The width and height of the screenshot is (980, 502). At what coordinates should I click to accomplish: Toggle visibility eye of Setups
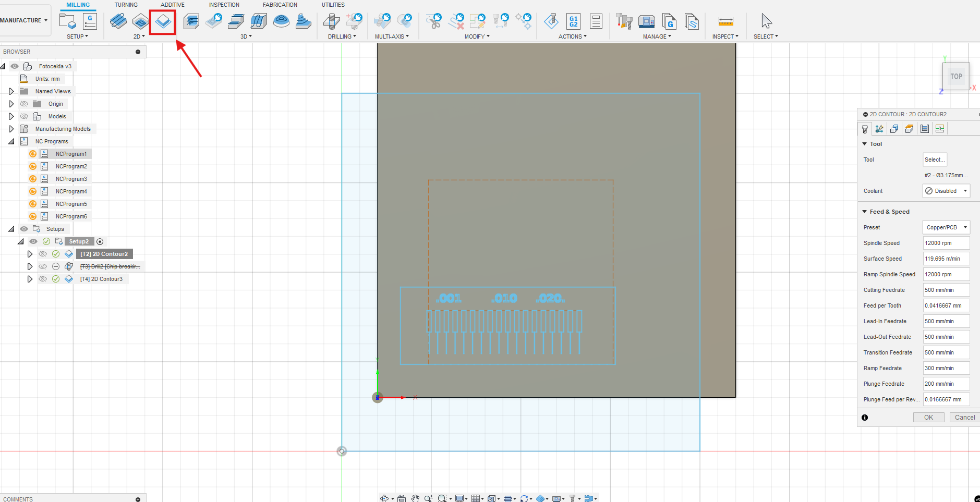pyautogui.click(x=24, y=229)
